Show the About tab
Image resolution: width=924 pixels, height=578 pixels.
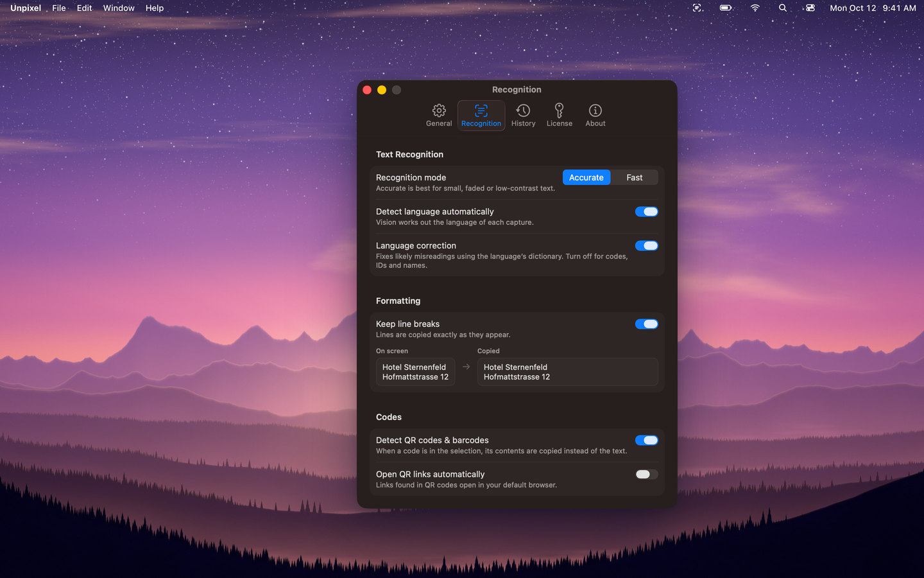coord(595,116)
